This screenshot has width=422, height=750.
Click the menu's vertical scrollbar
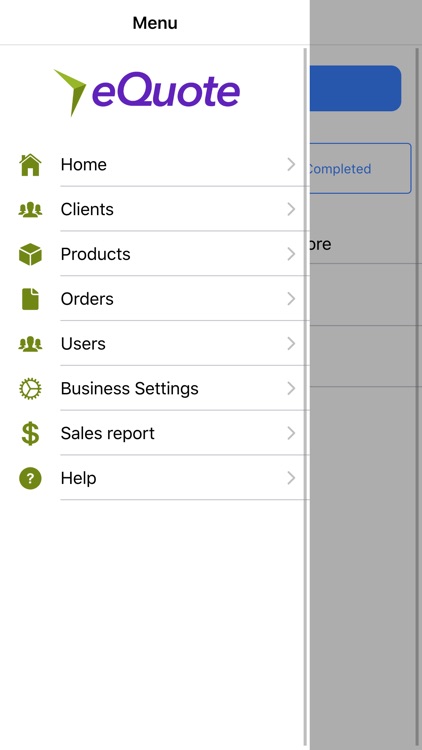305,396
